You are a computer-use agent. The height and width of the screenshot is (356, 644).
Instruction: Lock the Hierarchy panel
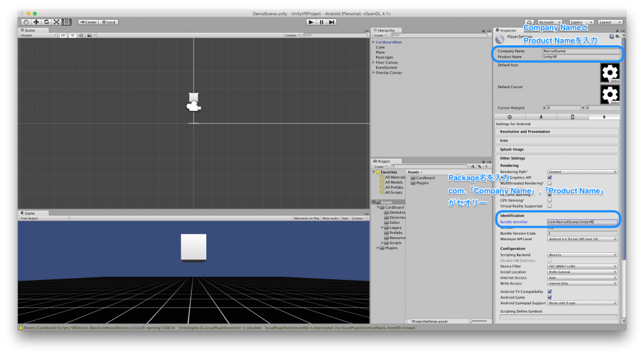click(x=484, y=30)
